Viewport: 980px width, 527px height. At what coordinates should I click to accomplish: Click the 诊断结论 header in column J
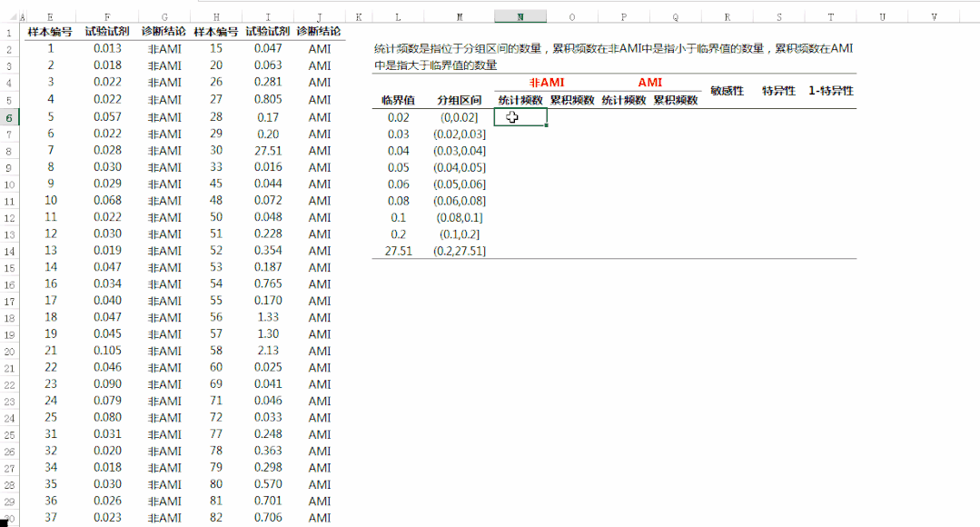pyautogui.click(x=319, y=32)
